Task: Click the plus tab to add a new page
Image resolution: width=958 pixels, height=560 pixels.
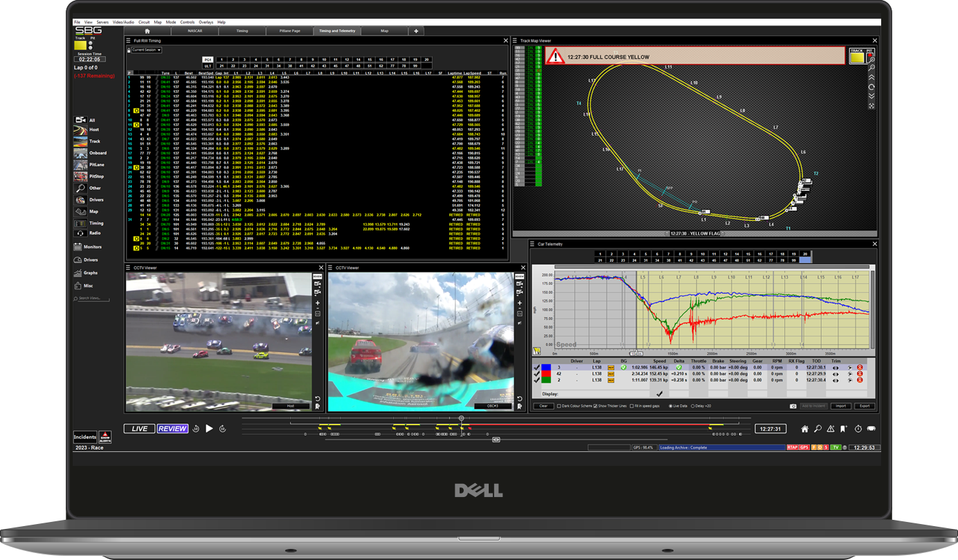Action: coord(415,30)
